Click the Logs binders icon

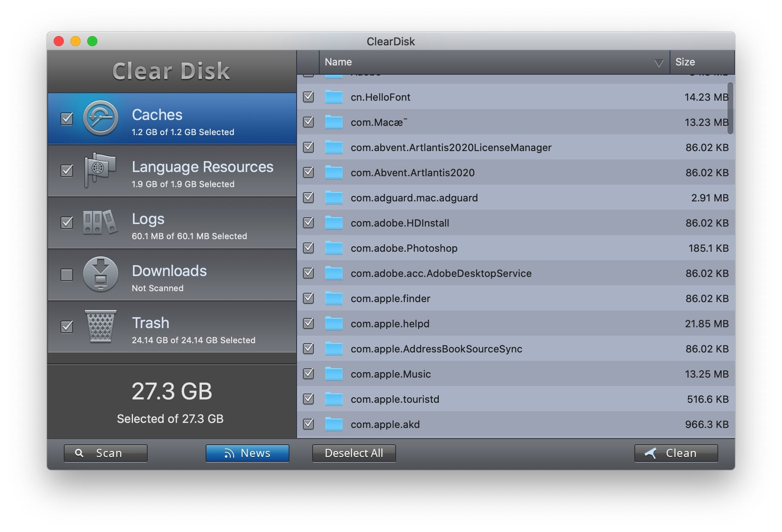100,222
